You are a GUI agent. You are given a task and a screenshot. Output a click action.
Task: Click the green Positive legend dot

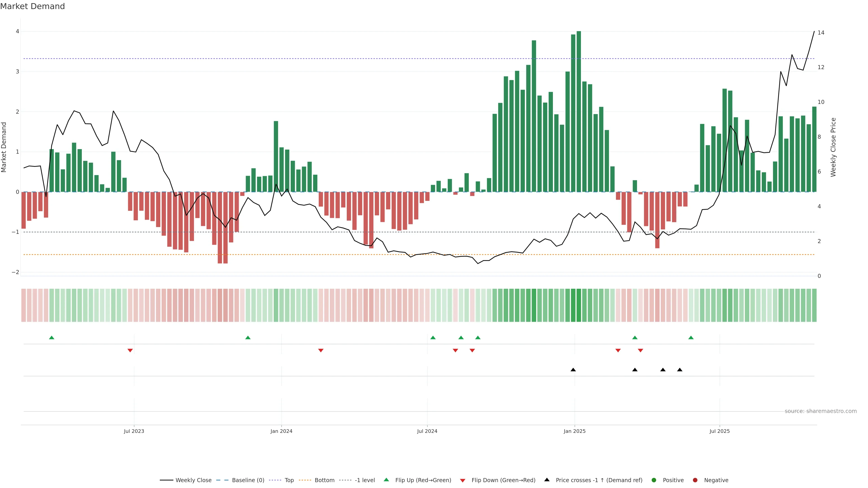tap(654, 480)
